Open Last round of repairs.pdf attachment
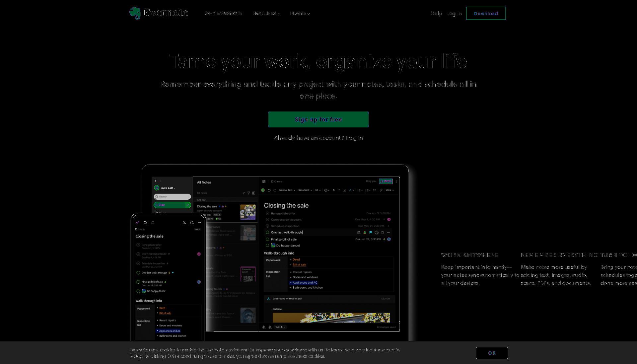This screenshot has width=637, height=364. click(x=329, y=299)
